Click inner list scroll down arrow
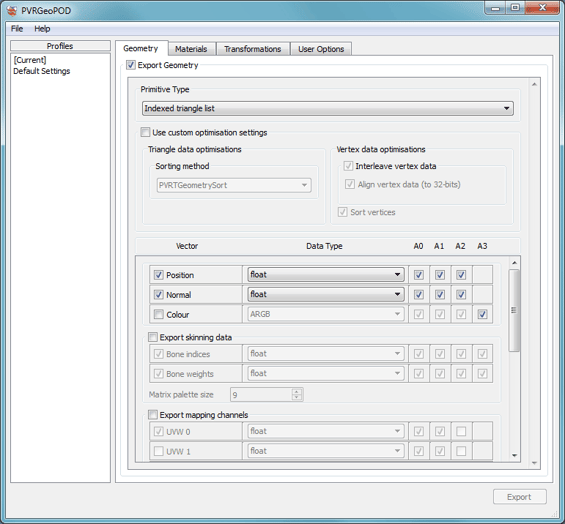This screenshot has height=524, width=565. click(x=514, y=456)
